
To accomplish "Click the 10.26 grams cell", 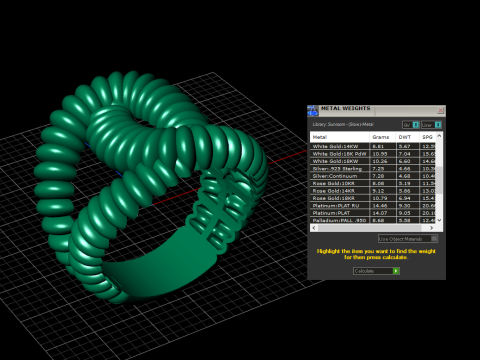I will [x=383, y=161].
